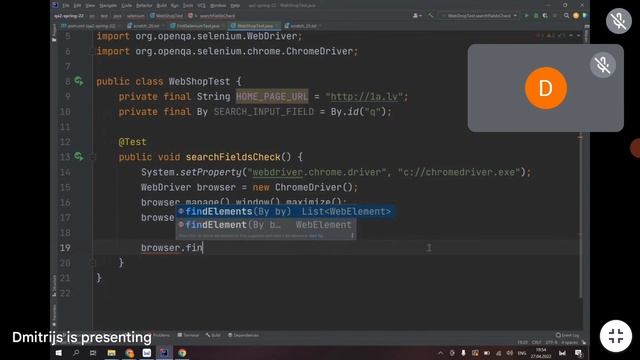Screen dimensions: 640x360
Task: Unmute microphone in the meeting overlay
Action: click(x=619, y=21)
